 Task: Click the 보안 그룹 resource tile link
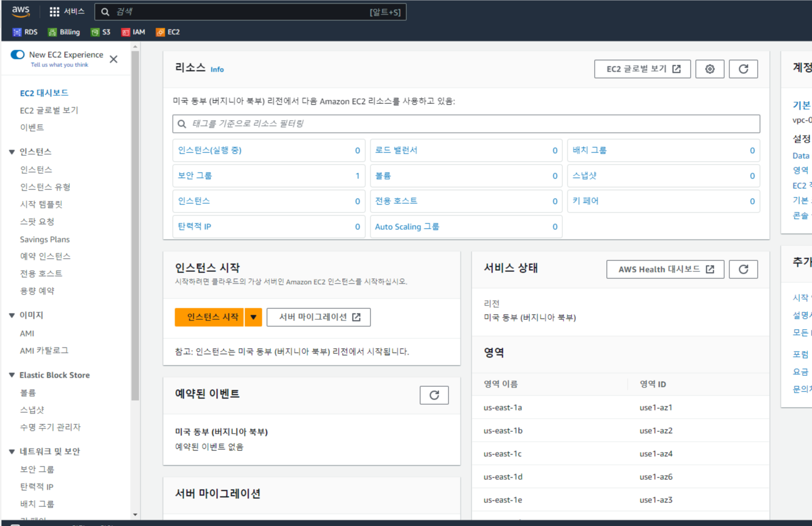tap(195, 176)
